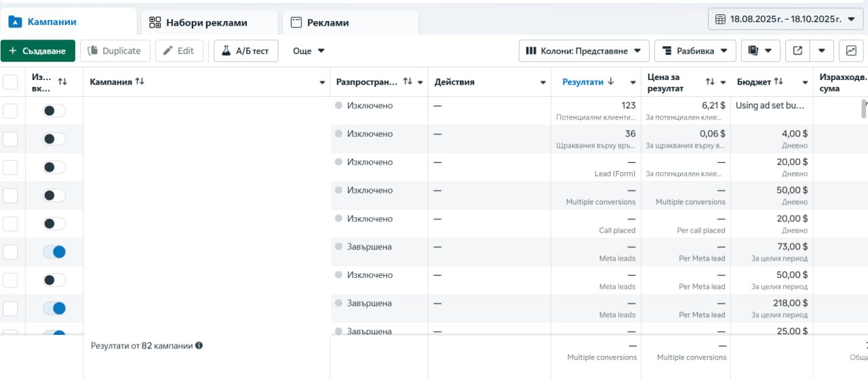The width and height of the screenshot is (868, 379).
Task: Switch to the Реклами tab
Action: 351,22
